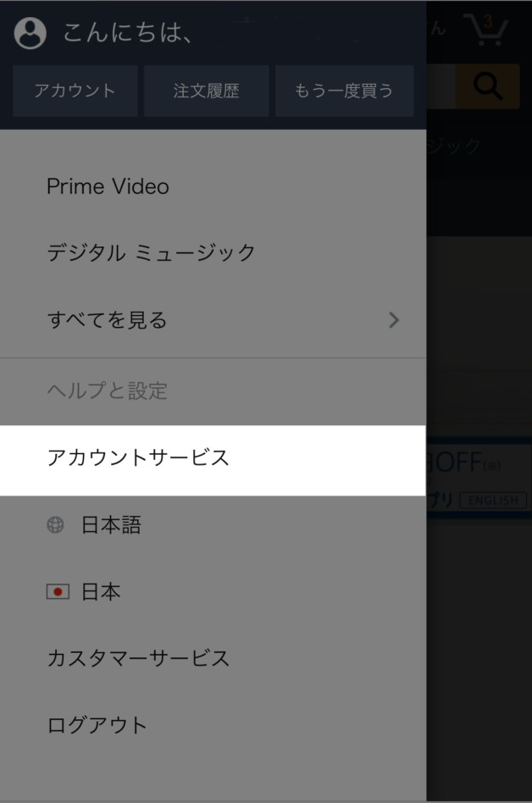Click ログアウト to sign out
Screen dimensions: 532x803
point(213,725)
